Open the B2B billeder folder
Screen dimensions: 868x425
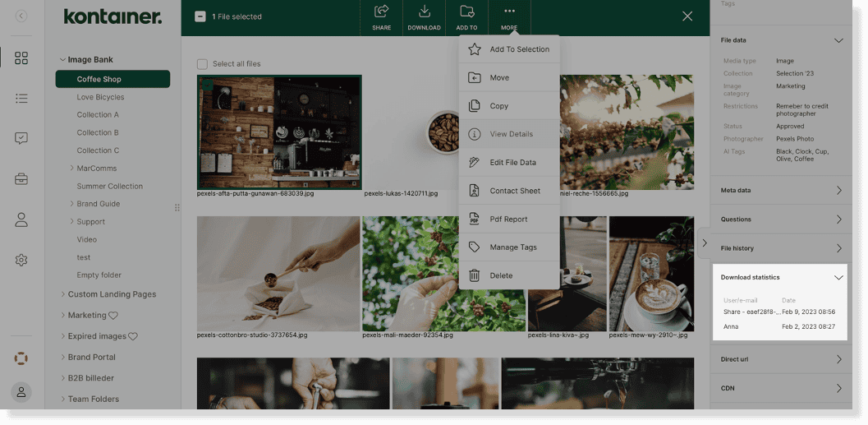click(91, 378)
